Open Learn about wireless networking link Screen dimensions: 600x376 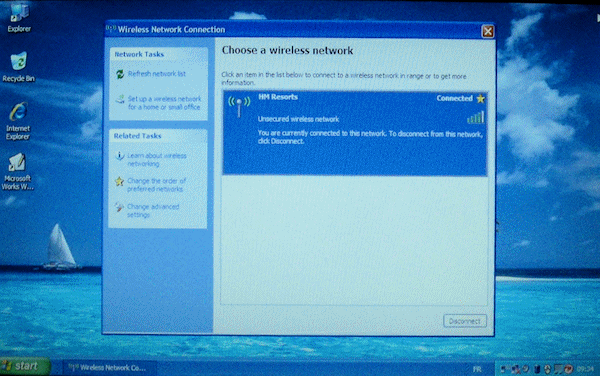[157, 160]
